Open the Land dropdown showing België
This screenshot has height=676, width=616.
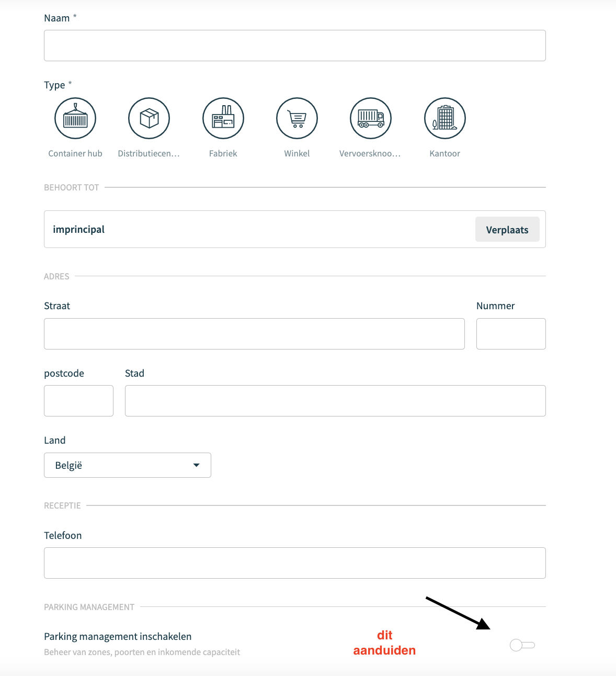pos(128,465)
